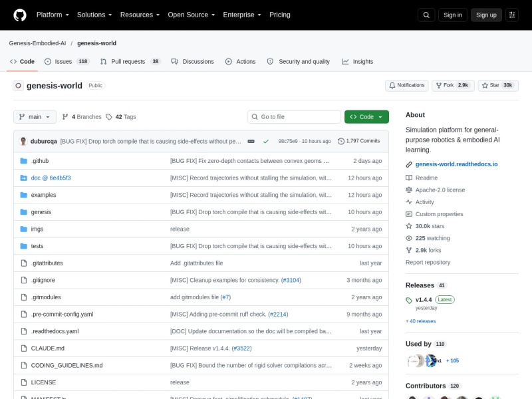The image size is (532, 399).
Task: Expand the Solutions menu
Action: [94, 15]
